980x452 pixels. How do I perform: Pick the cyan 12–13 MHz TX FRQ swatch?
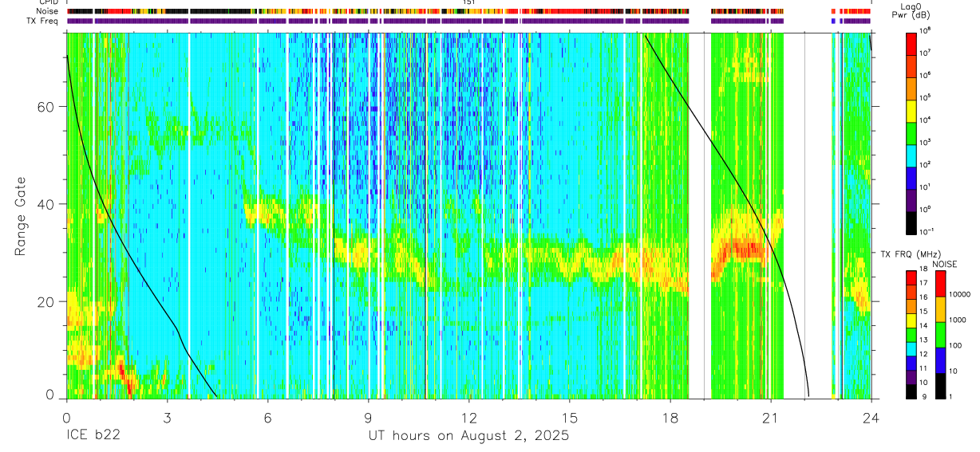[x=911, y=349]
